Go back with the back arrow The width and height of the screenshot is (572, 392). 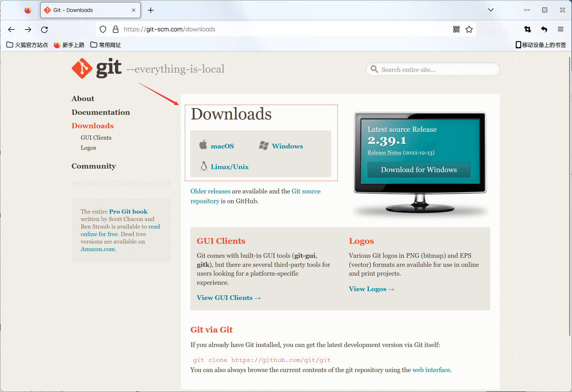tap(11, 29)
